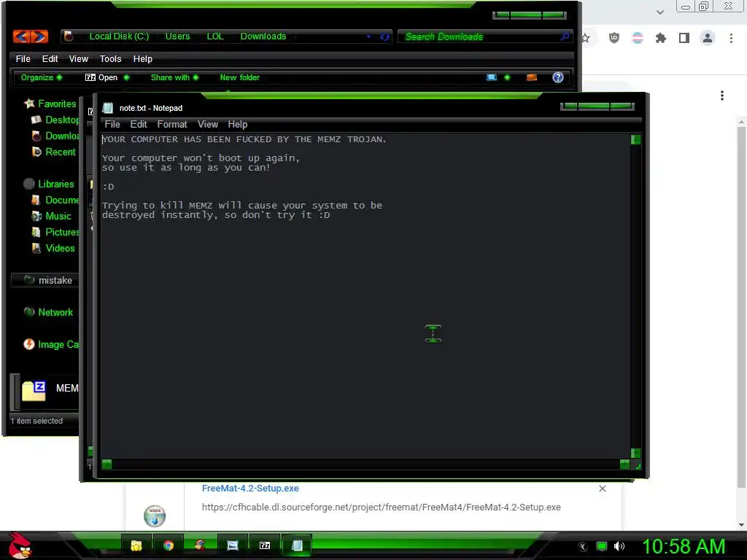Expand the view options dropdown arrow
The width and height of the screenshot is (747, 560).
[507, 77]
